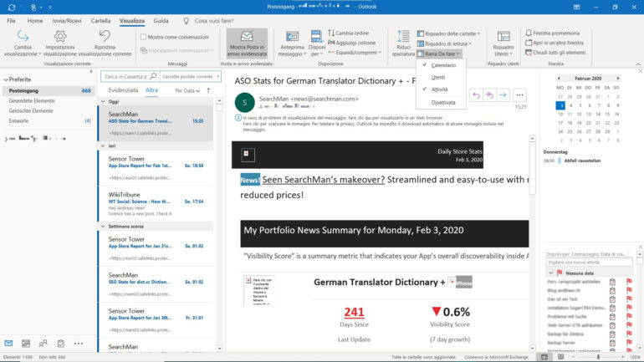Viewport: 644px width, 362px height.
Task: Switch to Evidenziata inbox tab
Action: click(x=123, y=90)
